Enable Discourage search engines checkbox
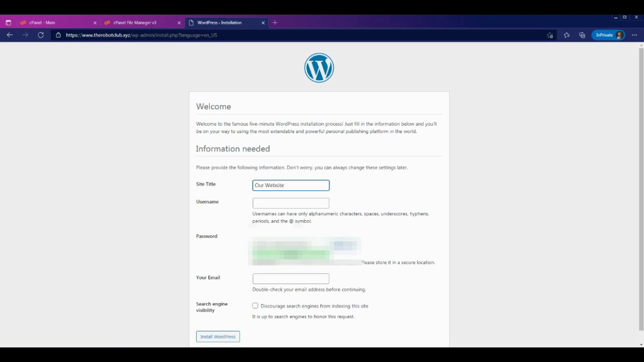The width and height of the screenshot is (644, 362). pyautogui.click(x=255, y=306)
